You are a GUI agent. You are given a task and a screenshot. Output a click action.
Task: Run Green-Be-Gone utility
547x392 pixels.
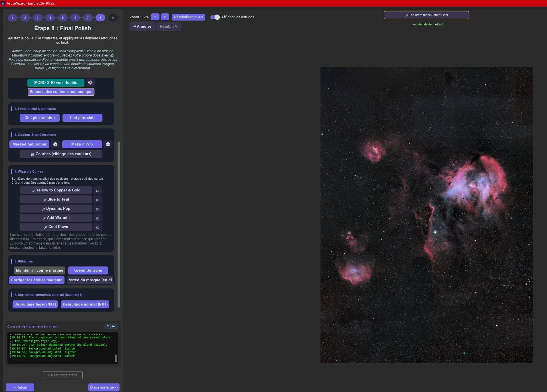[88, 270]
